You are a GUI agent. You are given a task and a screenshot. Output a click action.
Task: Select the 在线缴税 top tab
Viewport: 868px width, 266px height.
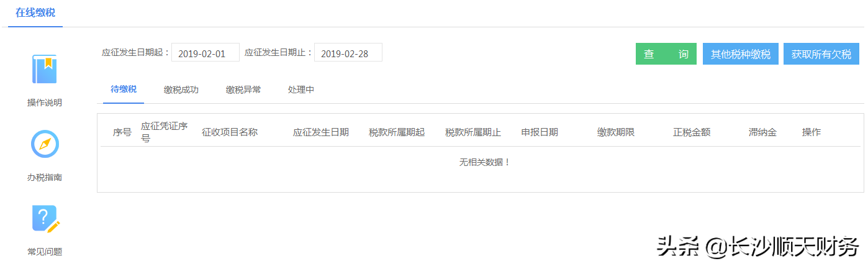35,12
